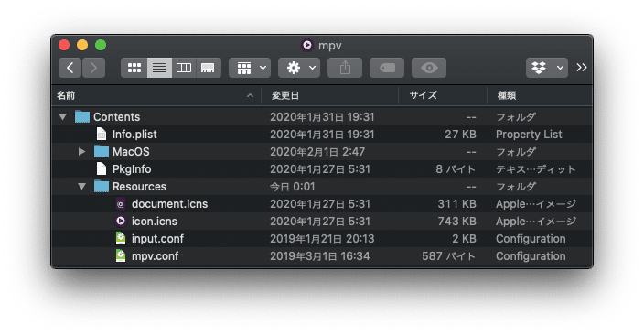Select the document.icns file name

pos(169,204)
